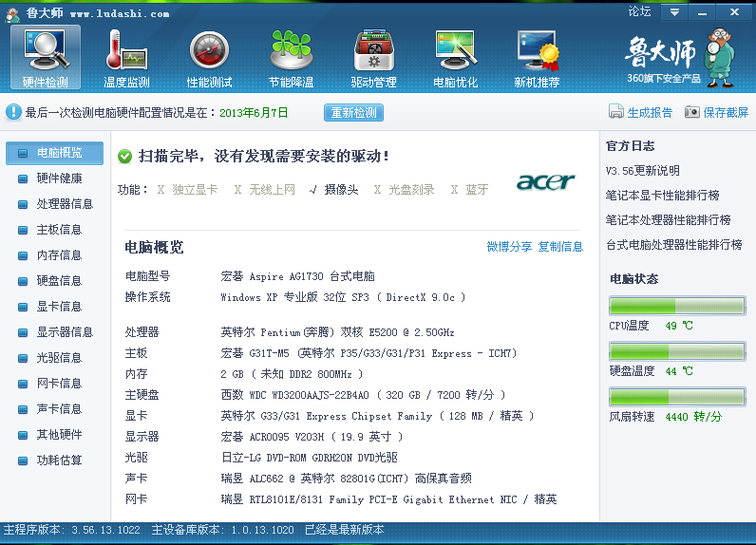Click the detection date 2013年6月7日
Screen dimensions: 756x545
click(254, 113)
